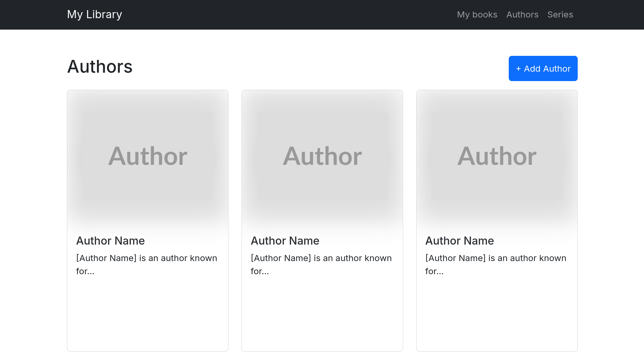Open the Authors navigation link
Viewport: 644px width, 362px height.
(522, 14)
